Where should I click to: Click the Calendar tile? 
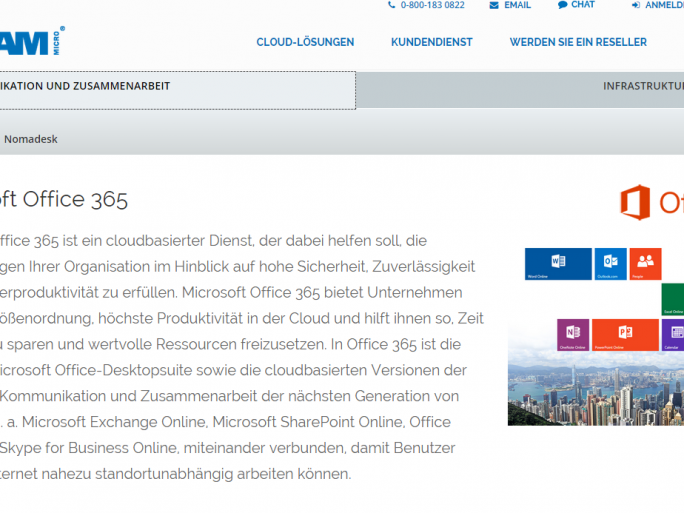pyautogui.click(x=673, y=335)
